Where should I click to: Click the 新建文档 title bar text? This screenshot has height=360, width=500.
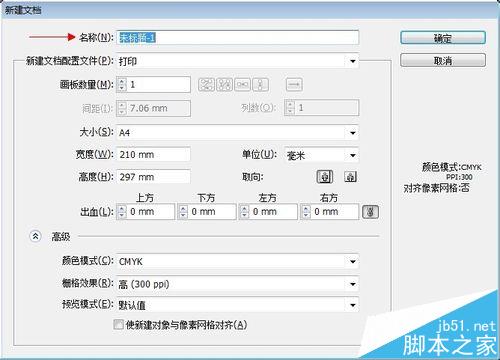(x=23, y=10)
